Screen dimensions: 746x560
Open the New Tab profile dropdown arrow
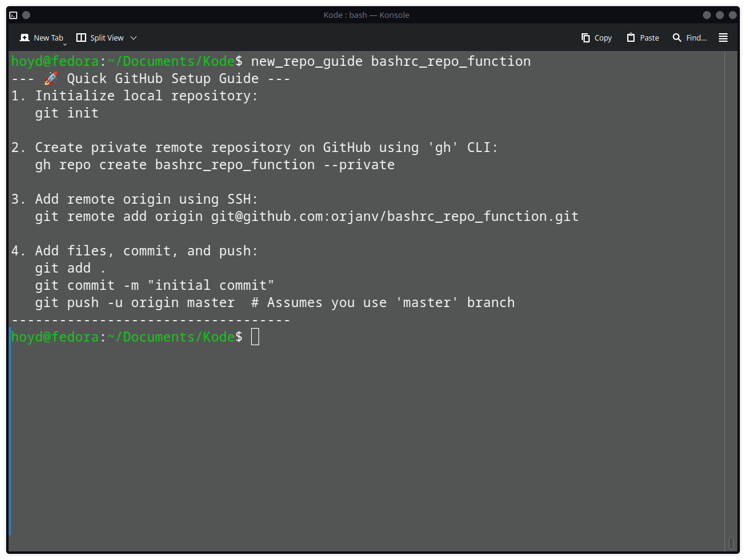[x=65, y=44]
